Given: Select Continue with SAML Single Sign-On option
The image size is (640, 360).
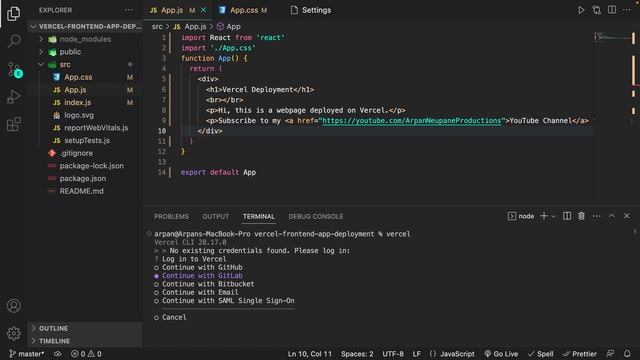Looking at the screenshot, I should 224,301.
